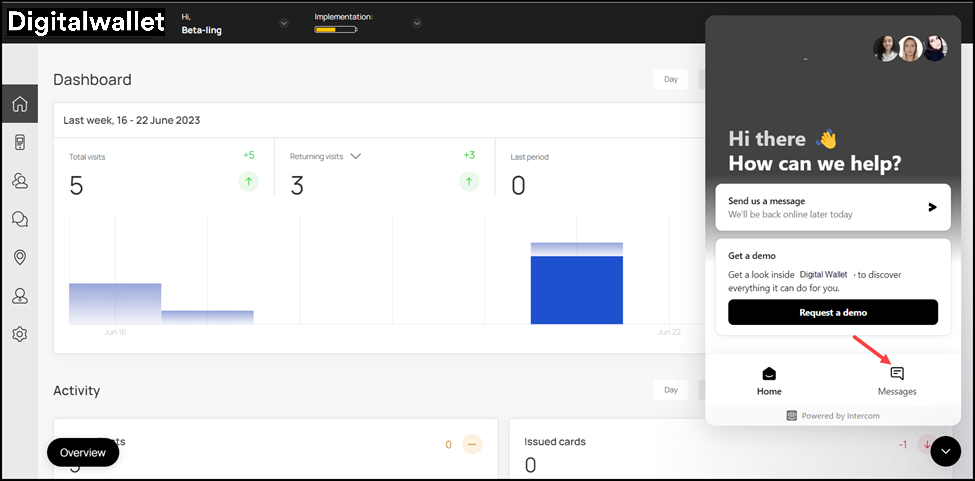Click the Implementation progress bar

point(336,30)
